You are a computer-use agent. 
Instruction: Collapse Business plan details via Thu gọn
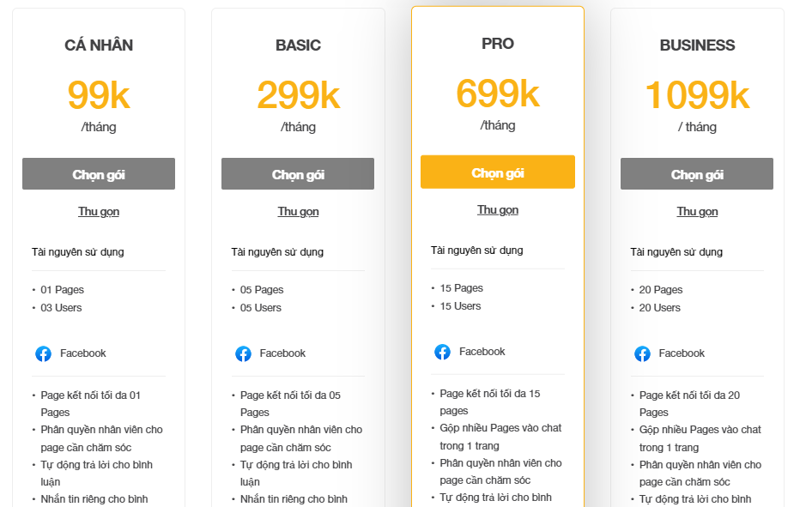click(x=697, y=212)
